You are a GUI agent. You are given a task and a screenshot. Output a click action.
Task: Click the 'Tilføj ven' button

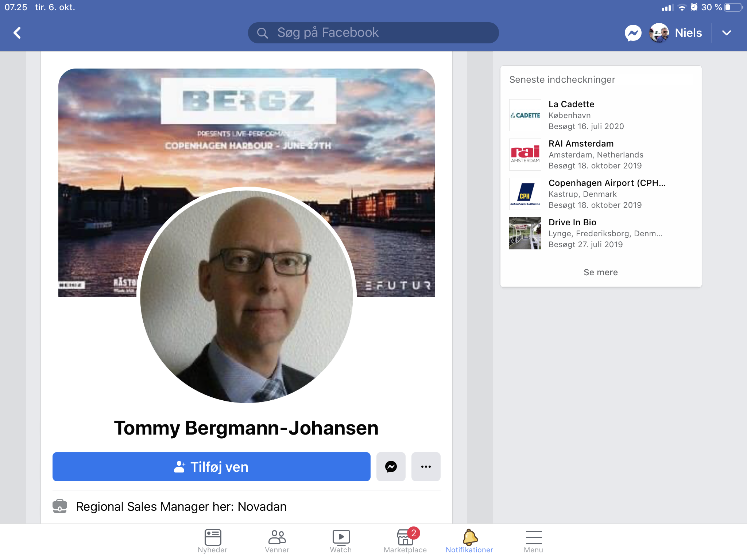pos(211,467)
